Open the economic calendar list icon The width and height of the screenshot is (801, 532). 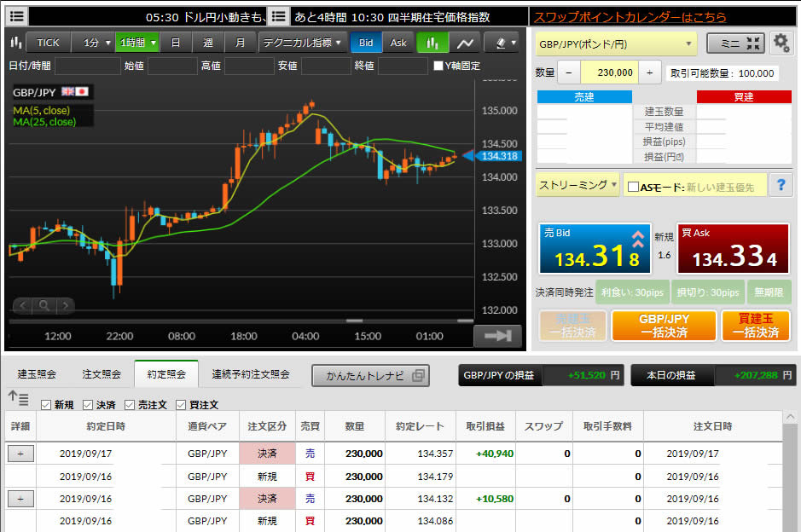coord(278,16)
